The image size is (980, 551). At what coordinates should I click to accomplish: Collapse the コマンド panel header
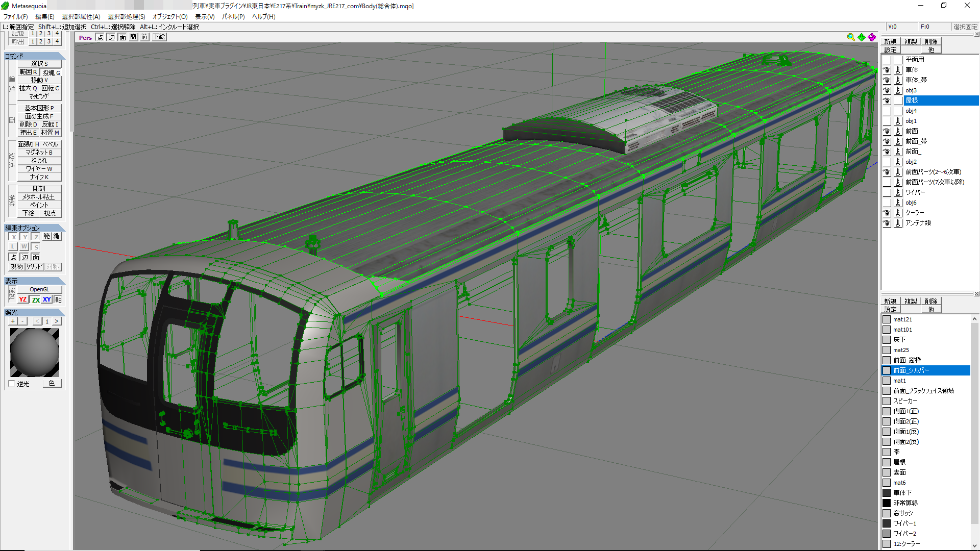click(x=35, y=56)
